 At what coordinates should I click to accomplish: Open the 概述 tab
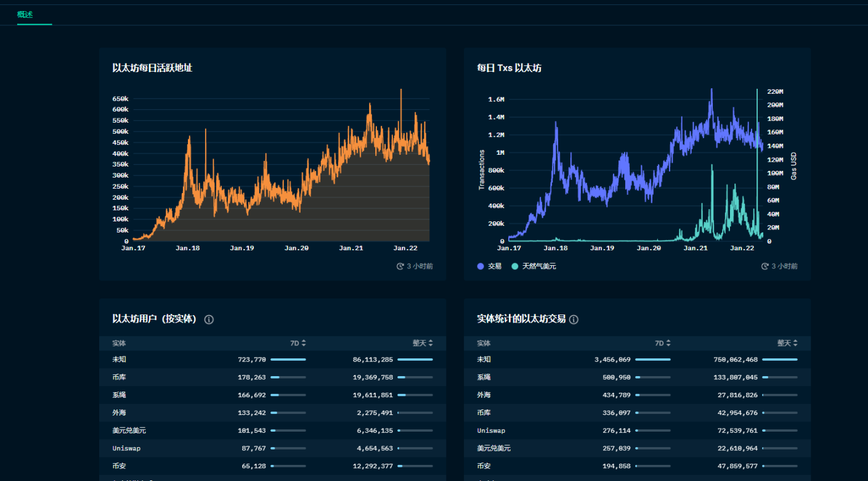point(25,14)
